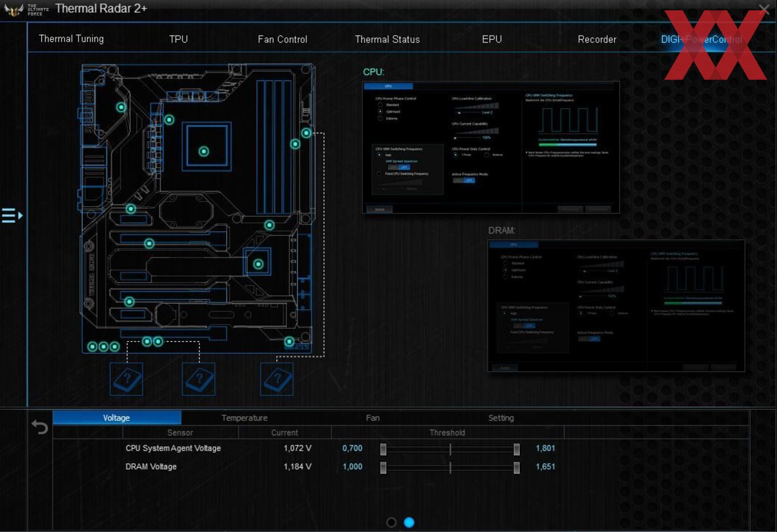The image size is (777, 532).
Task: Select the Voltage tab in the bottom panel
Action: [x=117, y=418]
